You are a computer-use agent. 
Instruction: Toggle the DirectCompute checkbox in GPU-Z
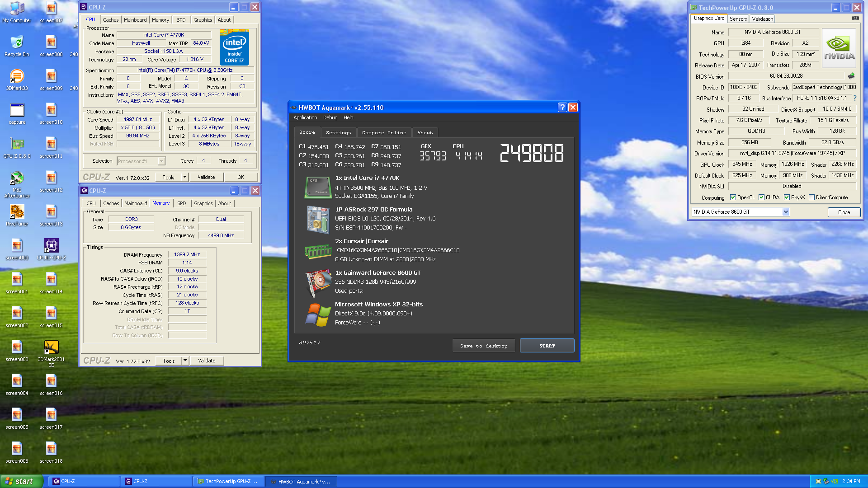[x=812, y=197]
